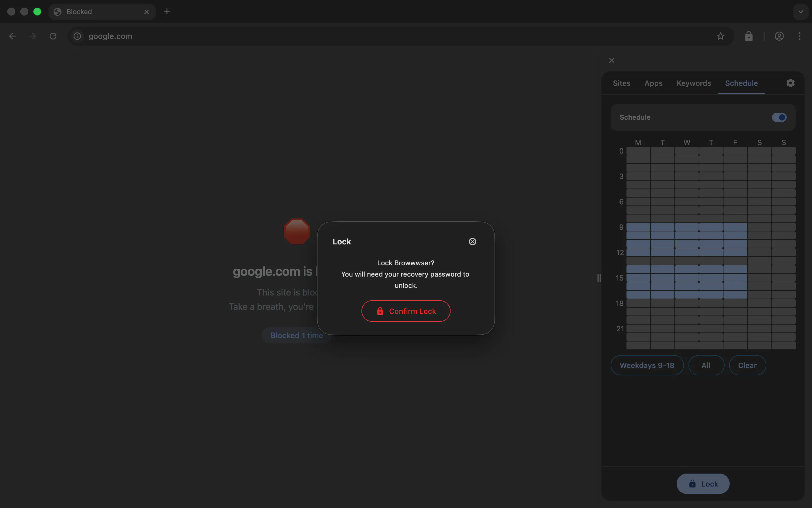The height and width of the screenshot is (508, 812).
Task: View site information icon in address bar
Action: coord(77,36)
